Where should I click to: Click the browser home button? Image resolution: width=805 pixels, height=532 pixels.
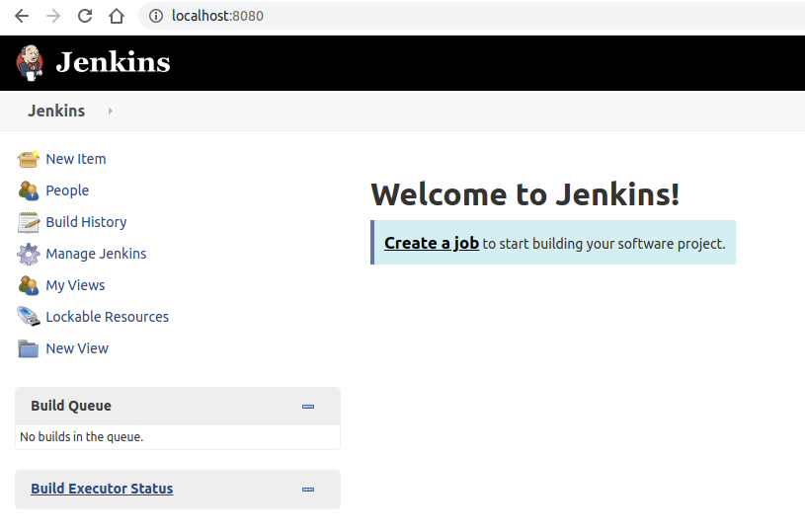point(117,16)
